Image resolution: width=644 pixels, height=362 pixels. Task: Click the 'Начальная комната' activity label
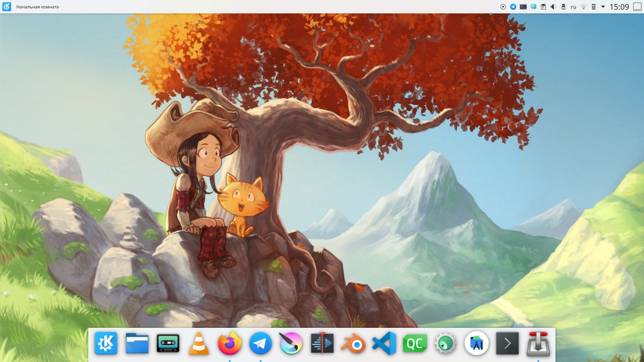pyautogui.click(x=37, y=7)
